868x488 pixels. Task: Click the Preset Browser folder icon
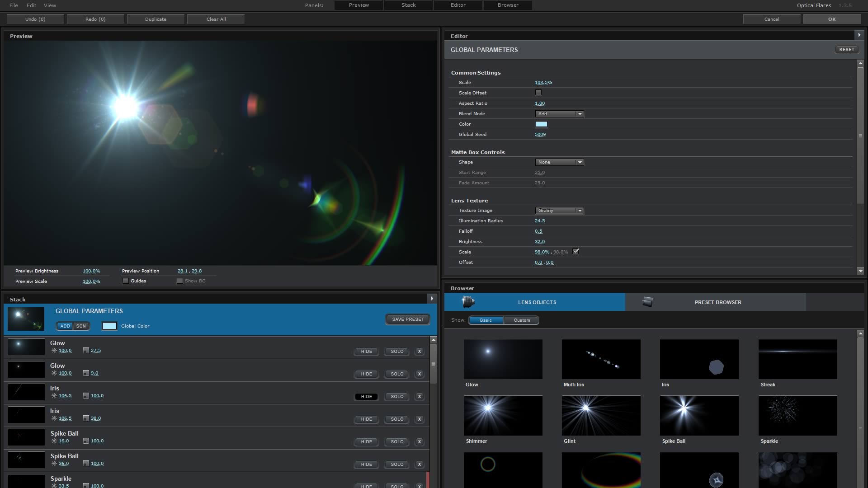(647, 302)
